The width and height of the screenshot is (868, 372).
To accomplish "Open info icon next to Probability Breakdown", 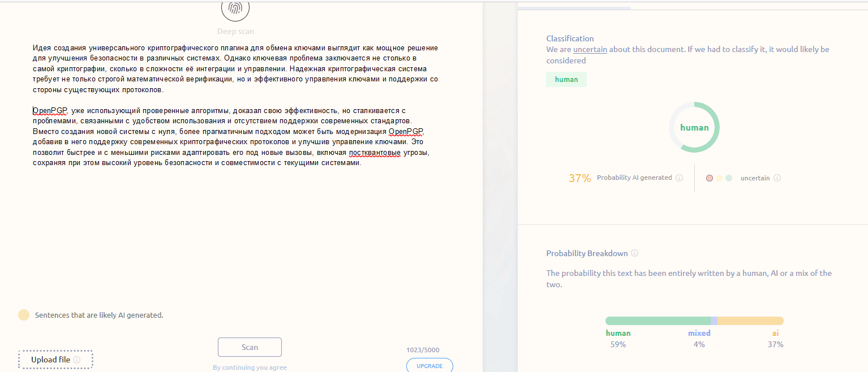I will 634,253.
